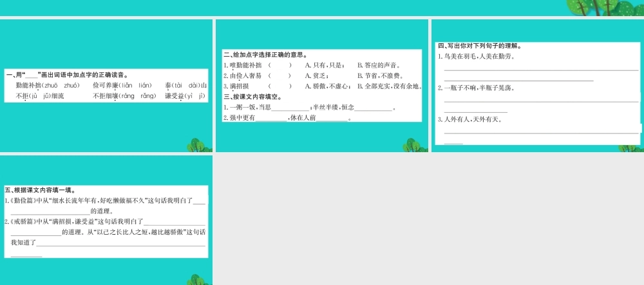Click the phrase 俭可养廉(liǎn lián)
Image resolution: width=644 pixels, height=285 pixels.
pos(122,86)
